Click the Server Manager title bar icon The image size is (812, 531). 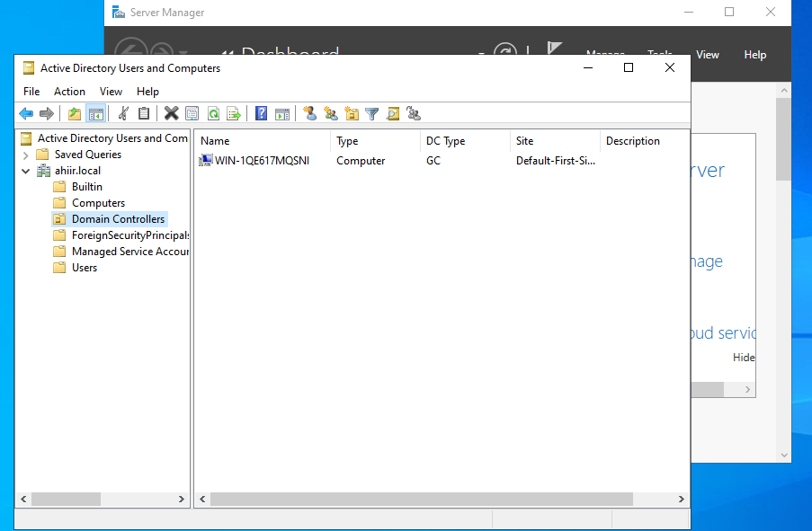119,12
